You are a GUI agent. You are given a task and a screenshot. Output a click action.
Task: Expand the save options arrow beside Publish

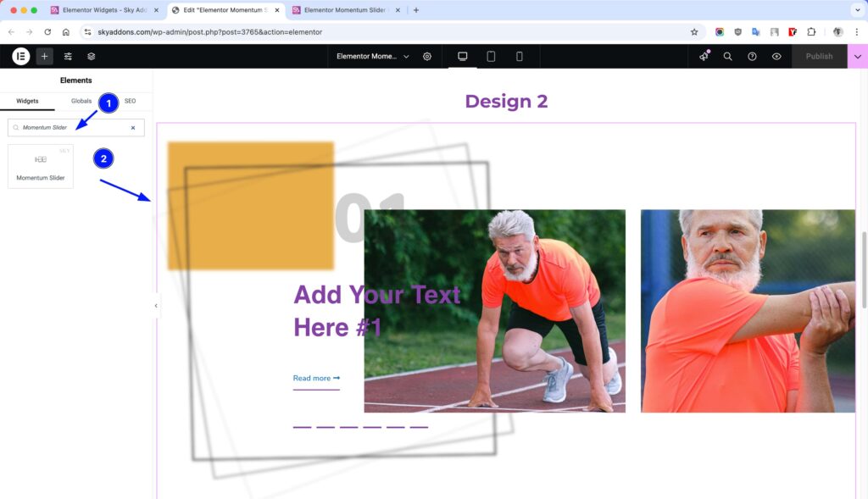click(857, 56)
